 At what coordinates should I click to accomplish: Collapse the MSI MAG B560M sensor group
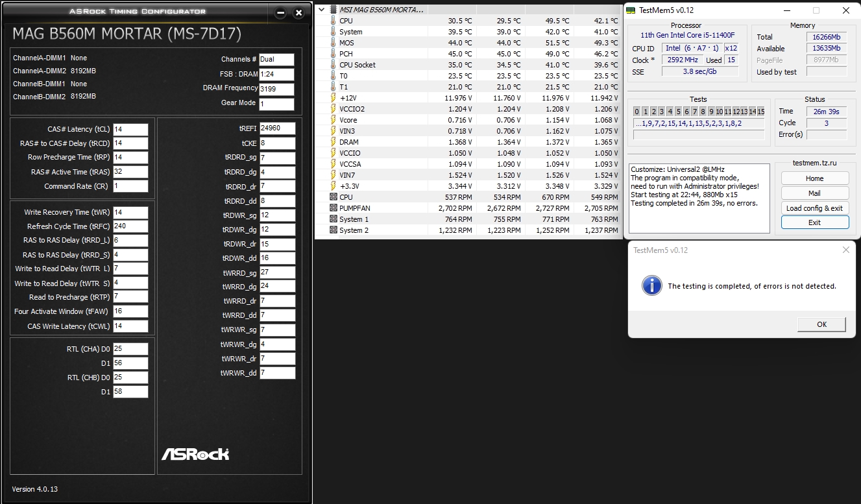click(x=322, y=10)
